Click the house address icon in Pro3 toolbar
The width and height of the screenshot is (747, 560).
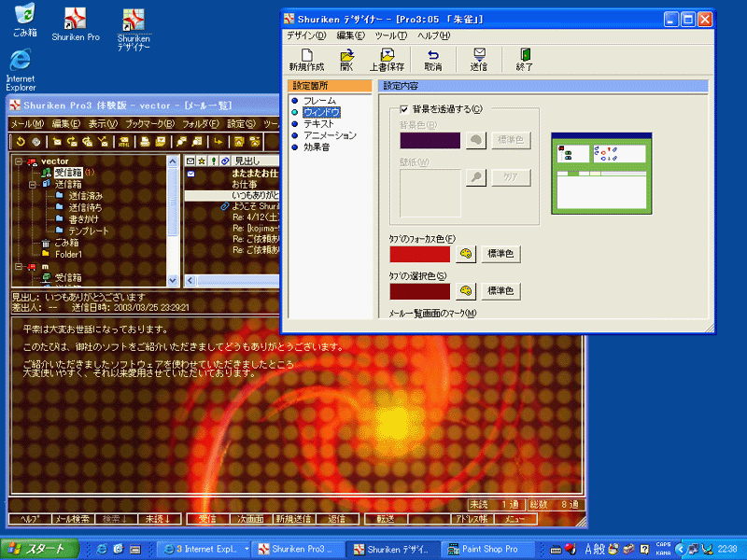point(239,142)
